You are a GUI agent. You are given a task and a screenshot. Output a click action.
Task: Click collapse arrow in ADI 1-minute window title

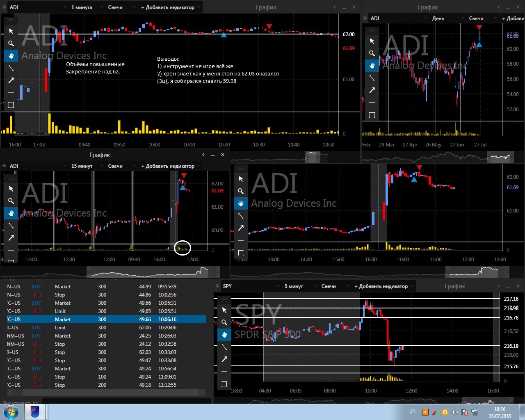coord(334,7)
